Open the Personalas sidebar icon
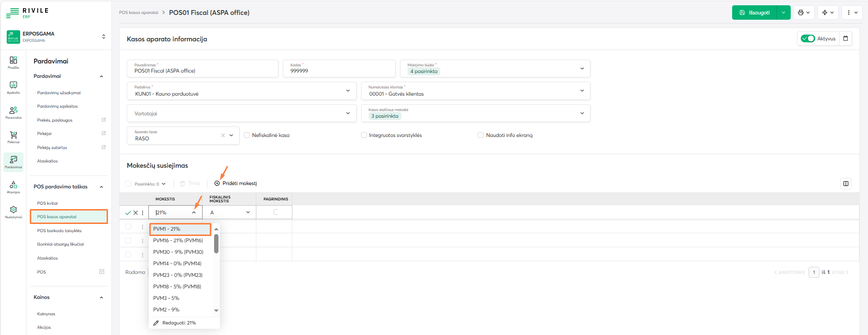This screenshot has height=335, width=868. click(13, 112)
